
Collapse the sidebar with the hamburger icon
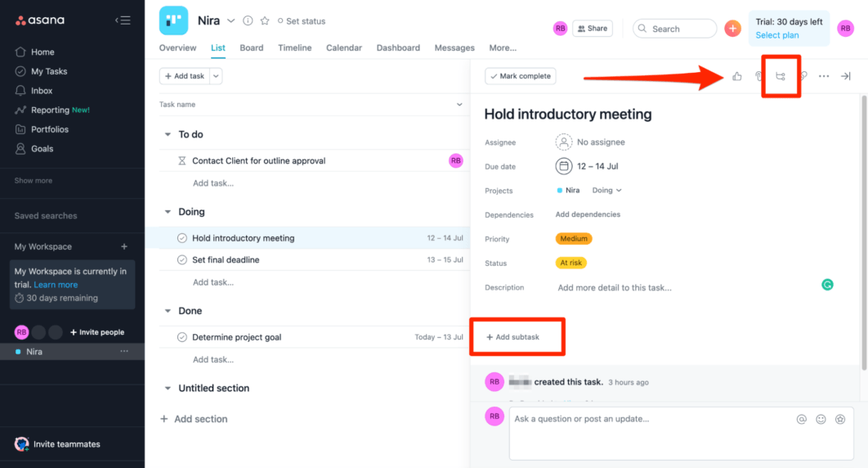click(123, 20)
